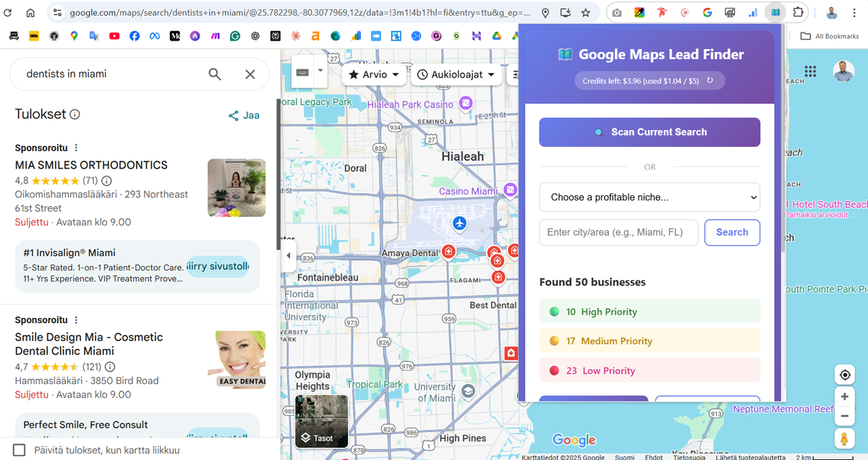Image resolution: width=868 pixels, height=460 pixels.
Task: Open Street View pegman icon
Action: click(x=844, y=439)
